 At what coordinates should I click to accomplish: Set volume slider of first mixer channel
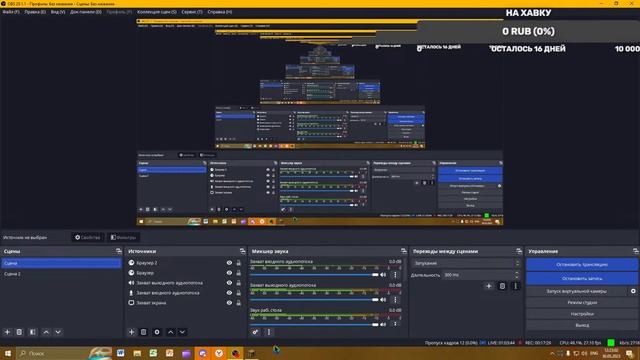click(314, 275)
